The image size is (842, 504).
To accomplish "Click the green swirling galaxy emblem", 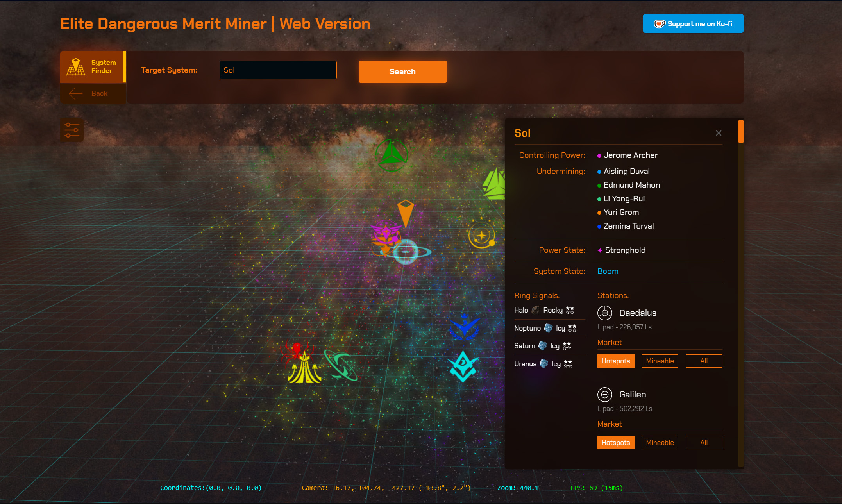I will pyautogui.click(x=340, y=365).
